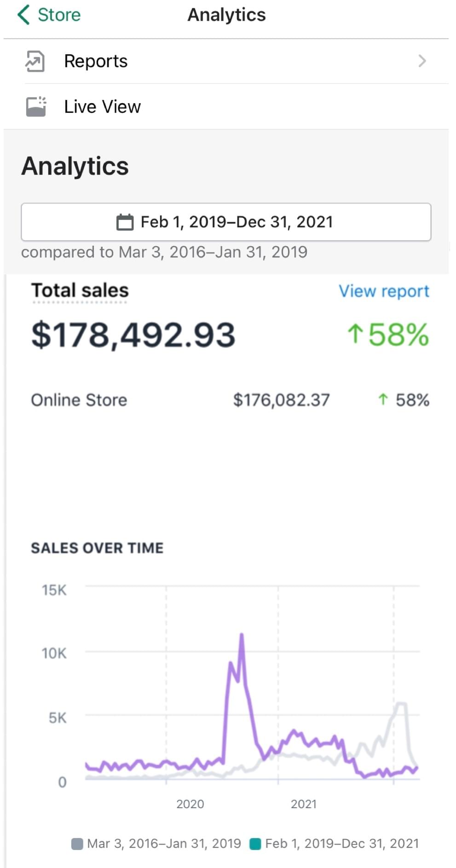Tap the small arrow in Online Store row
The image size is (456, 868).
click(383, 399)
